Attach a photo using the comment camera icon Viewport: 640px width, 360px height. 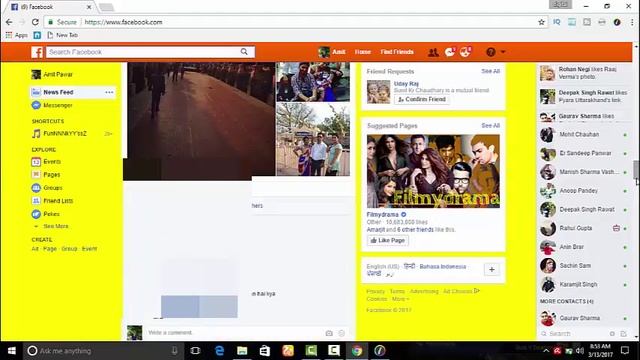point(329,333)
